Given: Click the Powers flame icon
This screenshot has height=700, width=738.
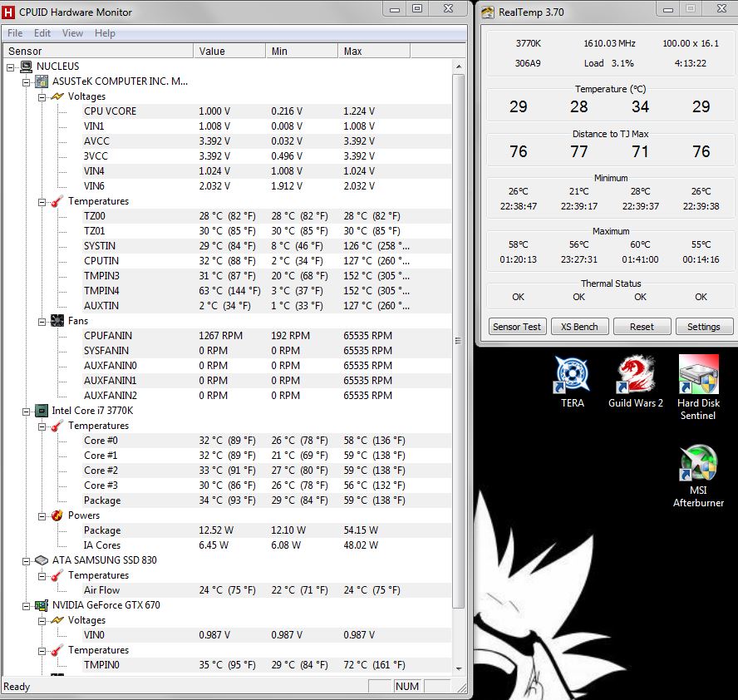Looking at the screenshot, I should (x=57, y=515).
